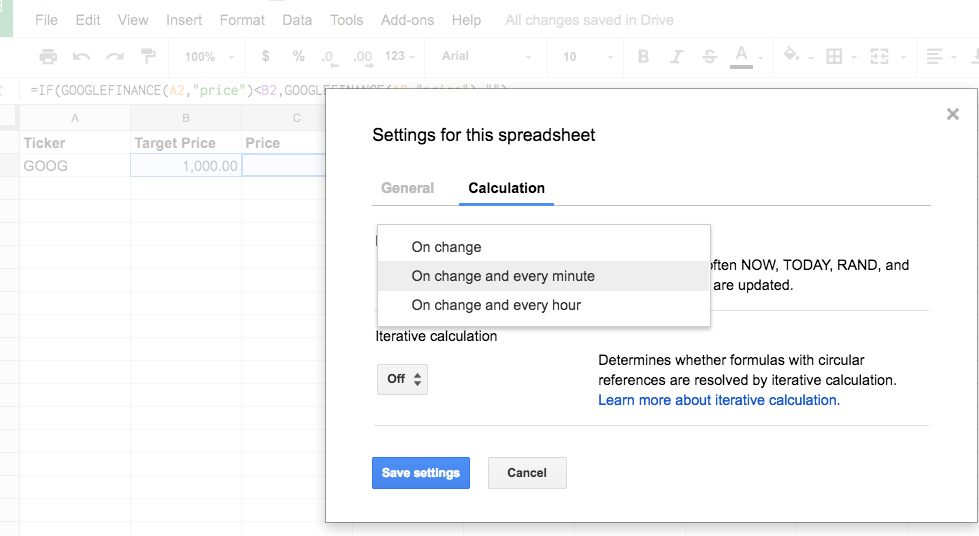Expand the Iterative calculation Off dropdown
Screen dimensions: 979x536
click(x=402, y=379)
